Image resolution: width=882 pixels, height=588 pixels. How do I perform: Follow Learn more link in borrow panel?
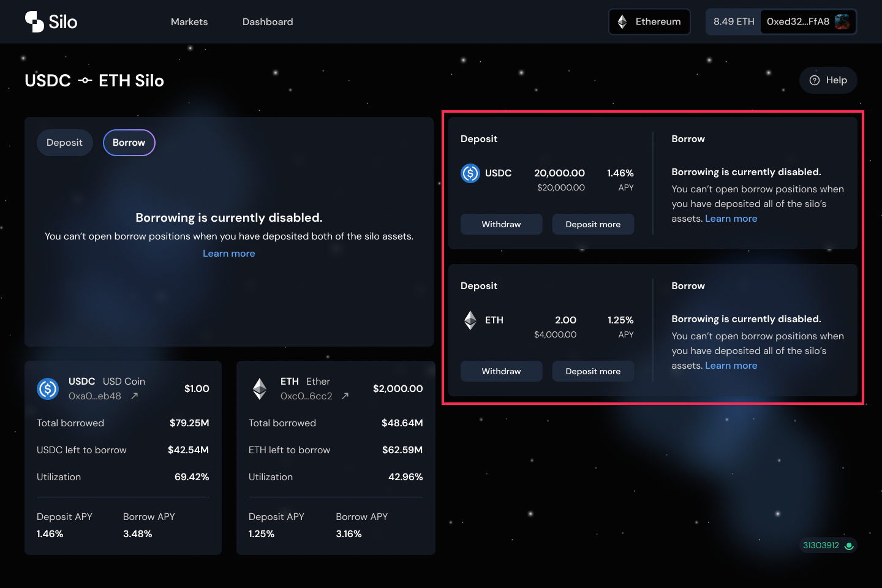click(x=229, y=254)
